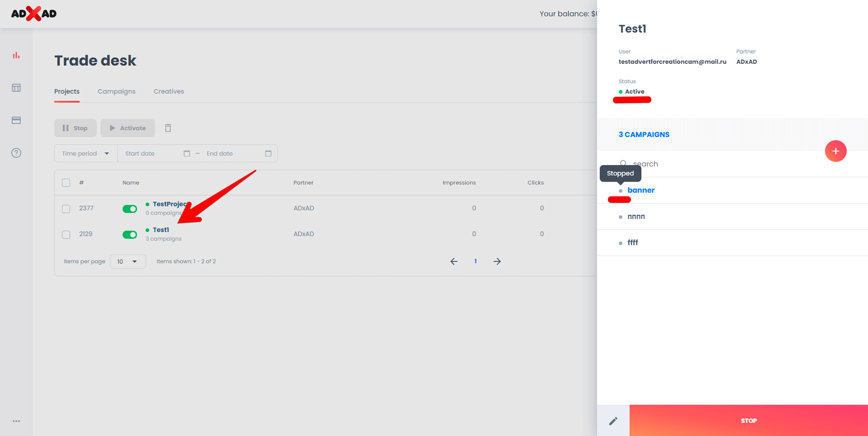Switch to the Creatives tab
This screenshot has height=436, width=868.
[x=168, y=91]
